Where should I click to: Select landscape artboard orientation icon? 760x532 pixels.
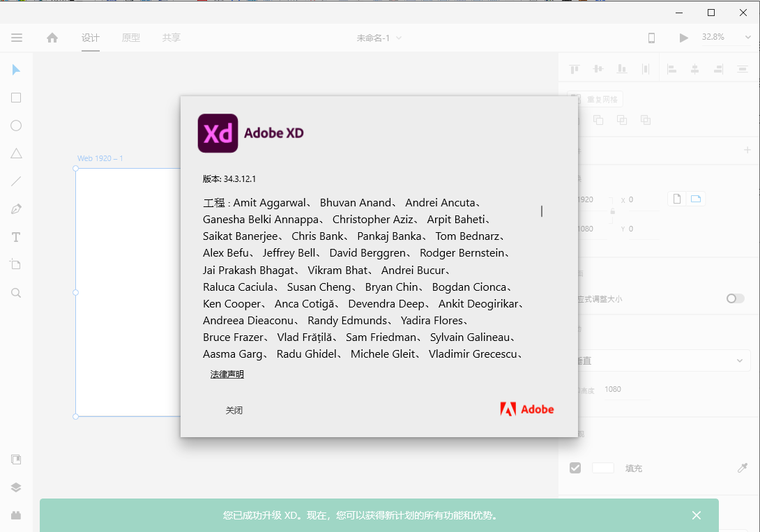coord(696,199)
